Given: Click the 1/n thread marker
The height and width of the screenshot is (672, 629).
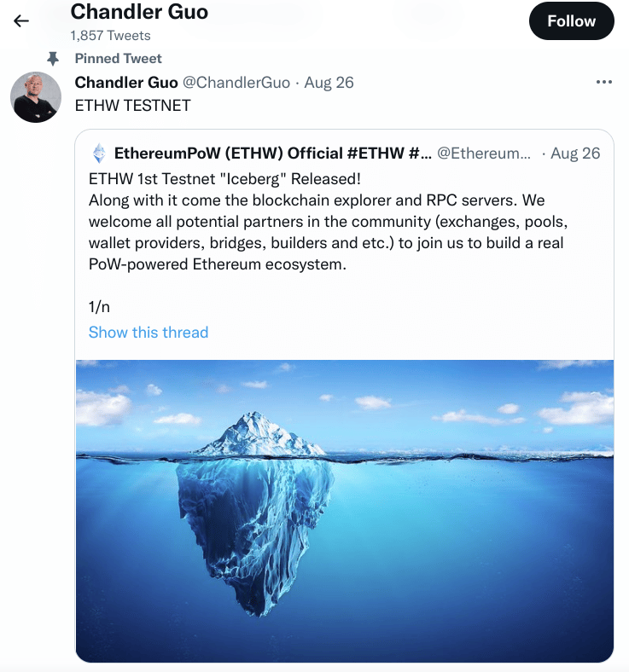Looking at the screenshot, I should [x=99, y=306].
